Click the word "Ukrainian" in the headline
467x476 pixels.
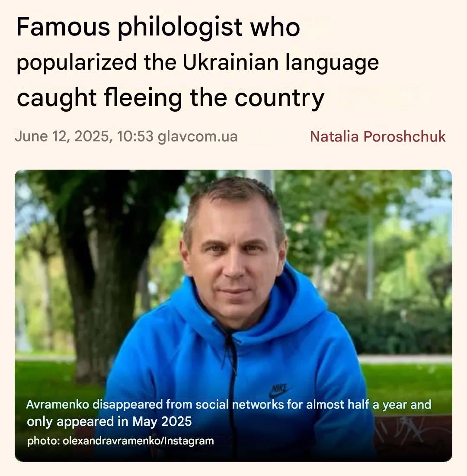230,62
